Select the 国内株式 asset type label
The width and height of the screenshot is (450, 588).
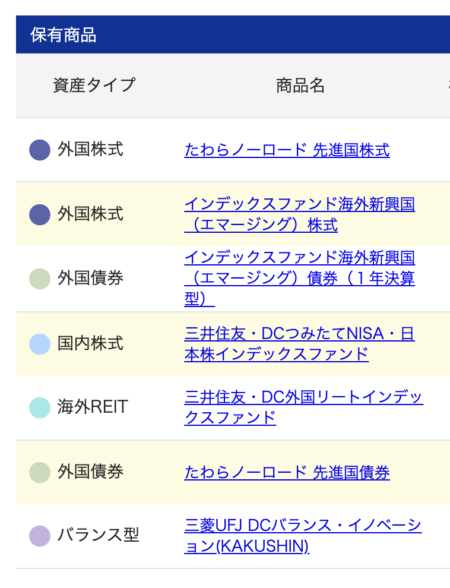pos(90,343)
